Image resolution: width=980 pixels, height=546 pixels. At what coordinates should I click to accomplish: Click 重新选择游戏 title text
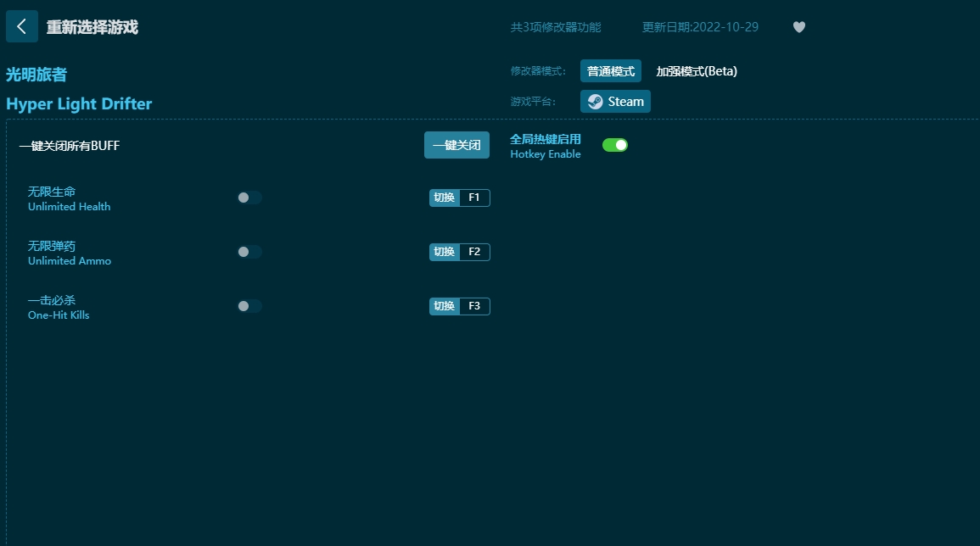92,27
